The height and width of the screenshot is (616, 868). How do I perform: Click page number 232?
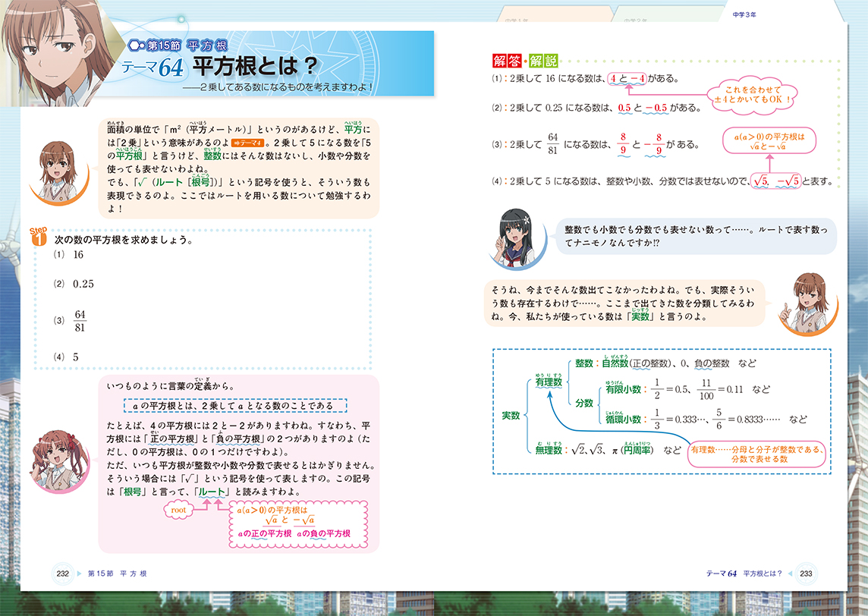[x=63, y=574]
